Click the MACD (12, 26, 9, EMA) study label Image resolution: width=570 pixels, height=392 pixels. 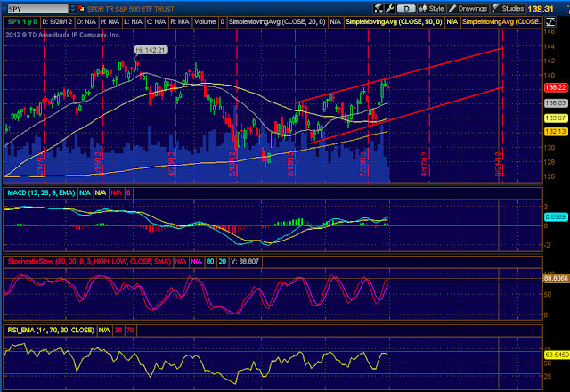click(42, 192)
